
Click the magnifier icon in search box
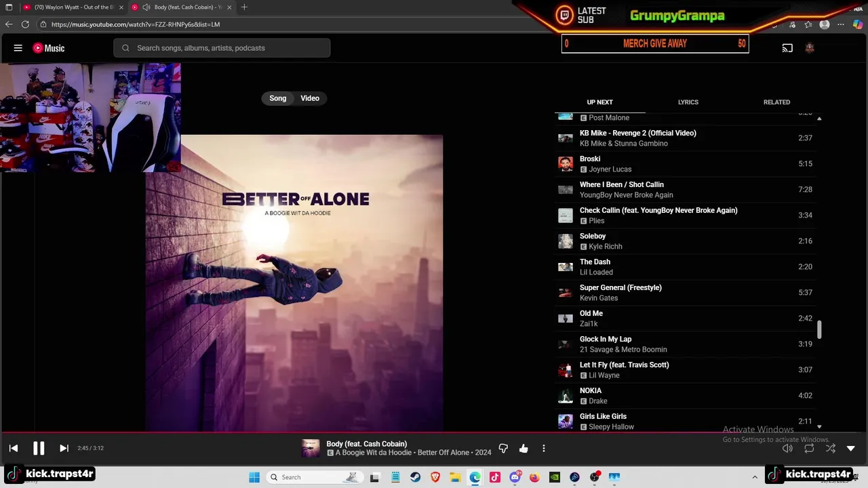[x=125, y=48]
